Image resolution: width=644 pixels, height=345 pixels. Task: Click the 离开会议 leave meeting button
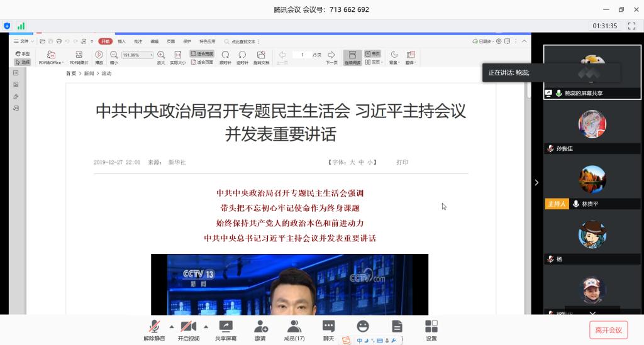[608, 330]
